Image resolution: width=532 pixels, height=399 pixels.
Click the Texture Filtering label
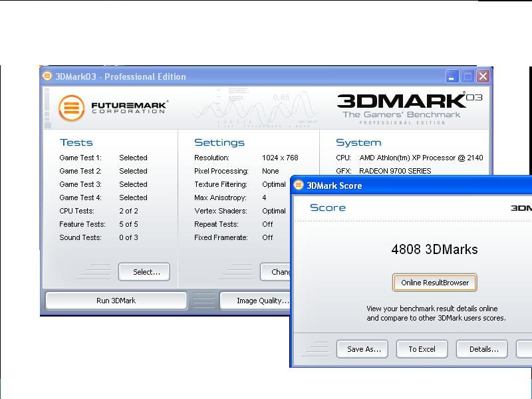[221, 184]
